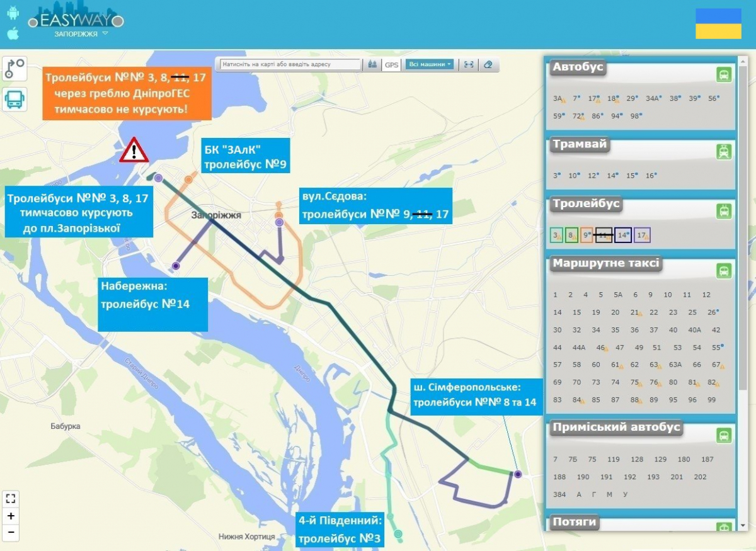Zoom in the map with plus button
756x551 pixels.
tap(11, 516)
